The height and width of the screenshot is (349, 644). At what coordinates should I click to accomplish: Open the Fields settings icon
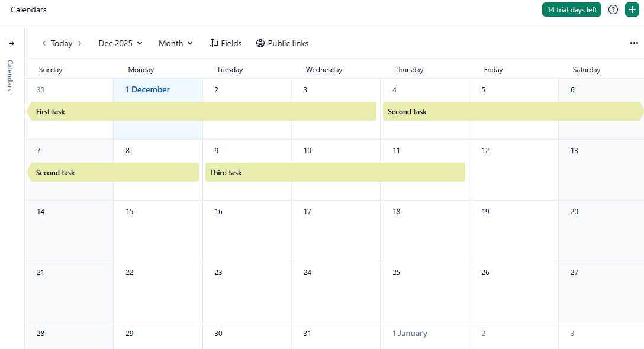[212, 43]
